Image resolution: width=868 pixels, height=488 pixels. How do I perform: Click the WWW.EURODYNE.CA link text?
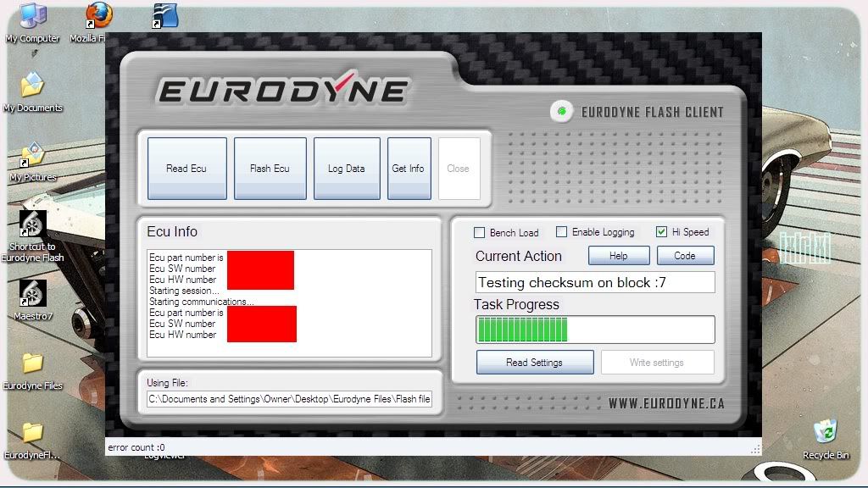tap(666, 403)
